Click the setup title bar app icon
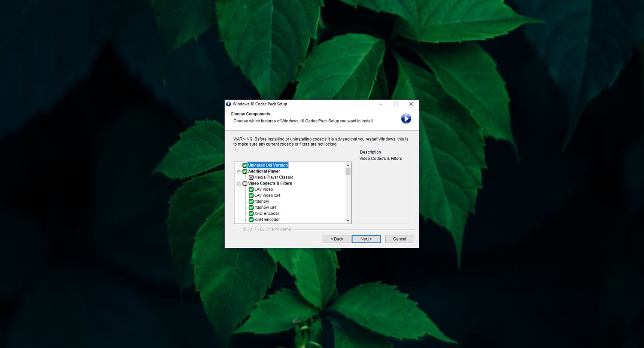644x348 pixels. pos(228,104)
